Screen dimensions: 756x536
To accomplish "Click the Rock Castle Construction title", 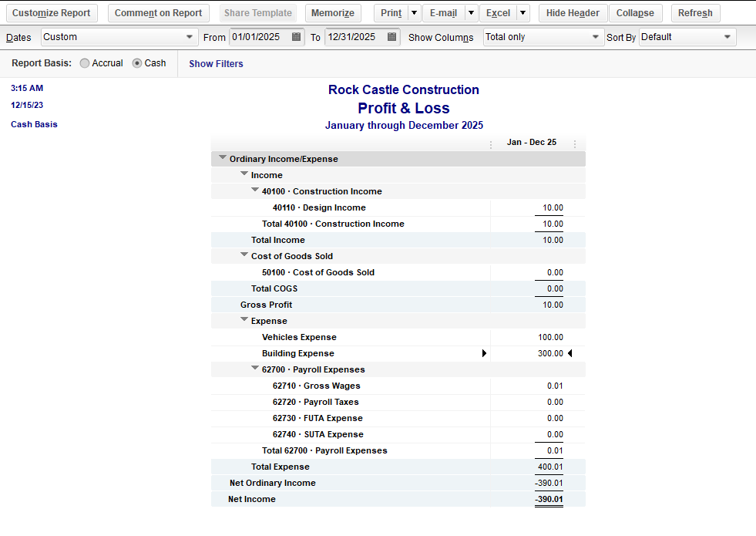I will click(x=404, y=89).
